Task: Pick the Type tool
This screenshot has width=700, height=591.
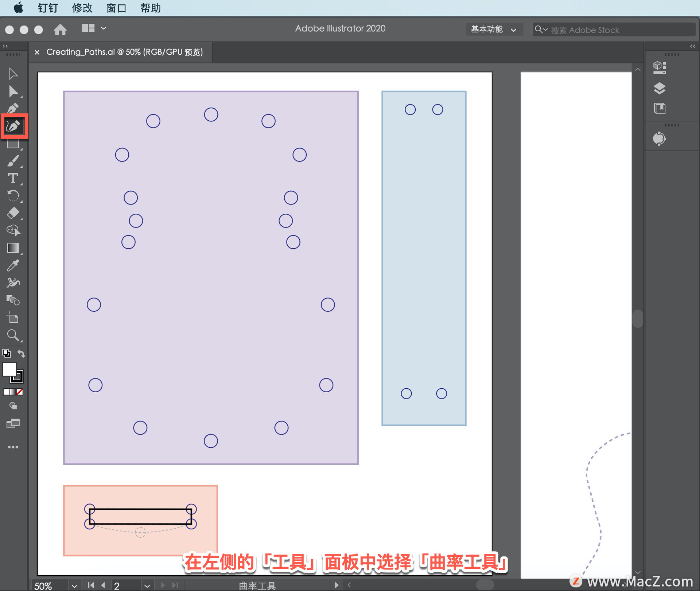Action: (x=13, y=178)
